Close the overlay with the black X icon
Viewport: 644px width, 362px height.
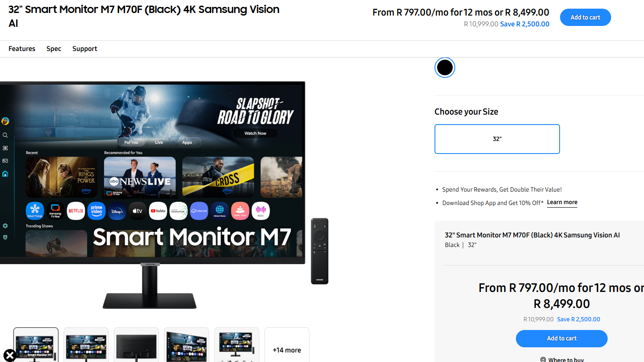coord(10,356)
